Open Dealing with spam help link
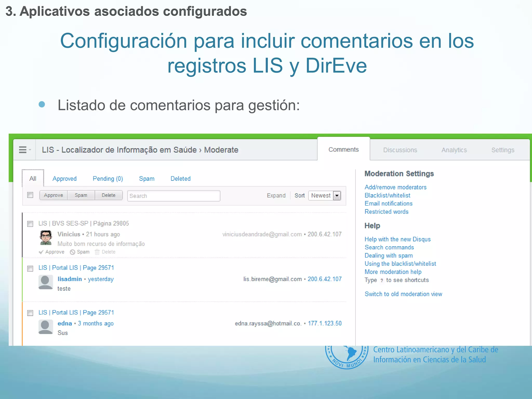532x399 pixels. click(x=389, y=256)
